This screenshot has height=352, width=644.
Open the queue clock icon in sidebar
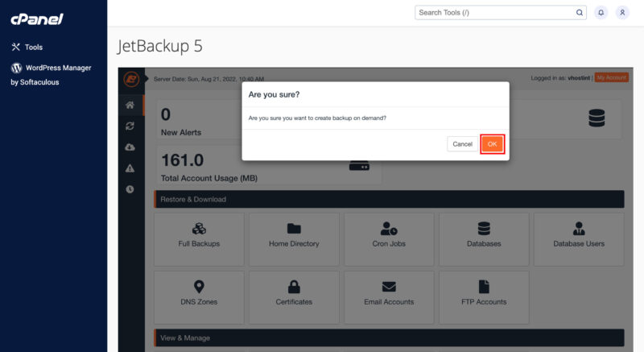pyautogui.click(x=130, y=189)
